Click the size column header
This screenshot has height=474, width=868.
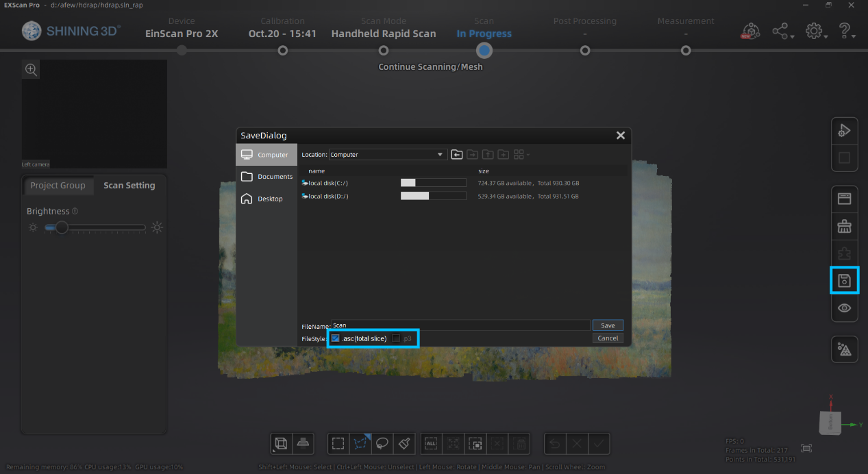click(x=484, y=171)
